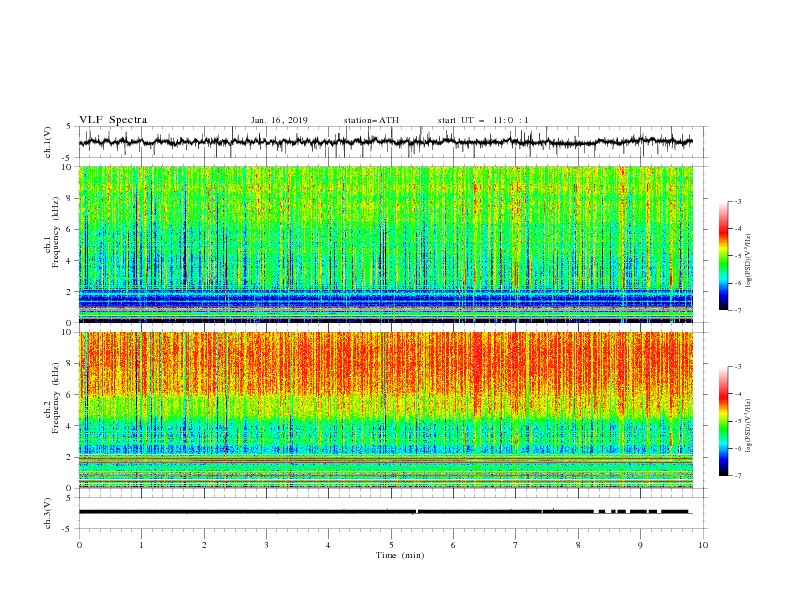The height and width of the screenshot is (612, 792).
Task: Click time axis tick label "8"
Action: pos(578,545)
